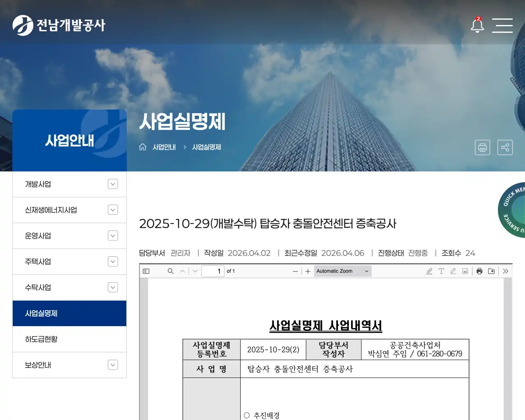Screen dimensions: 525x420
Task: Click the 사업실명제 사업내역서 document heading
Action: coord(326,326)
